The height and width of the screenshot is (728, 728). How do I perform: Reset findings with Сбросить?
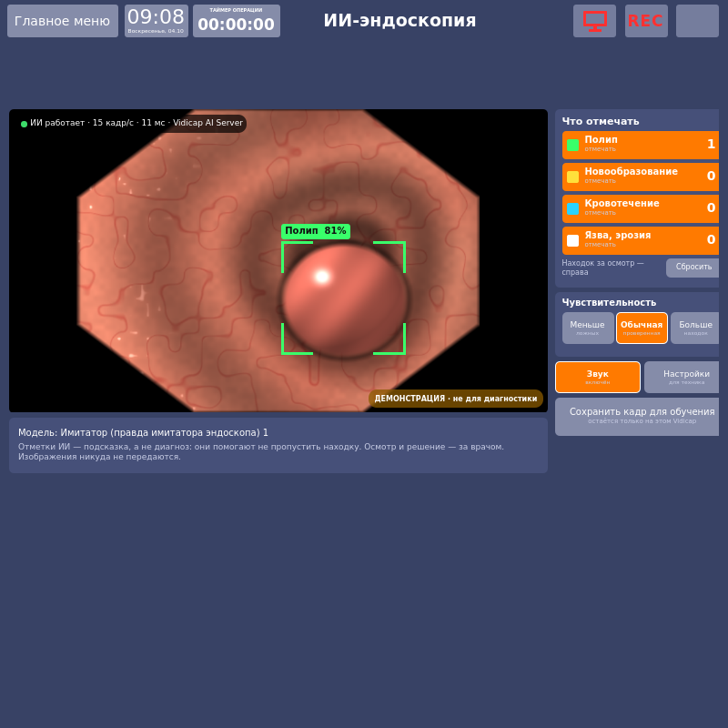(x=693, y=268)
